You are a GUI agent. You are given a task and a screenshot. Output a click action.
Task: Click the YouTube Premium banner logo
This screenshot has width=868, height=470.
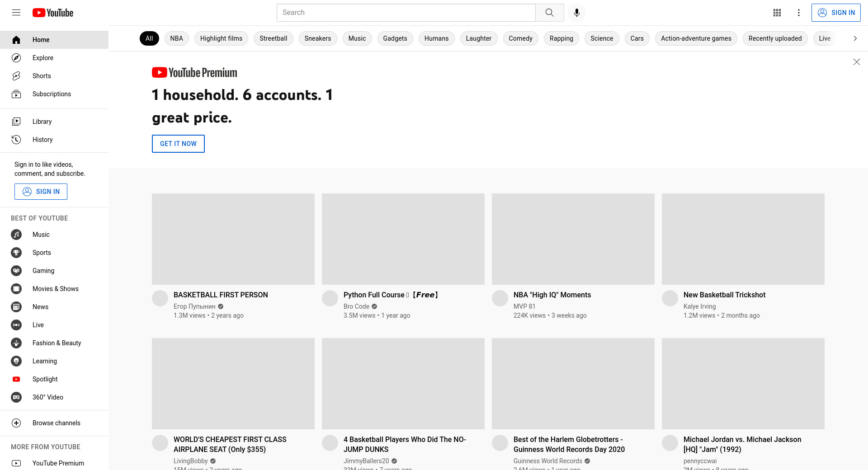(194, 72)
